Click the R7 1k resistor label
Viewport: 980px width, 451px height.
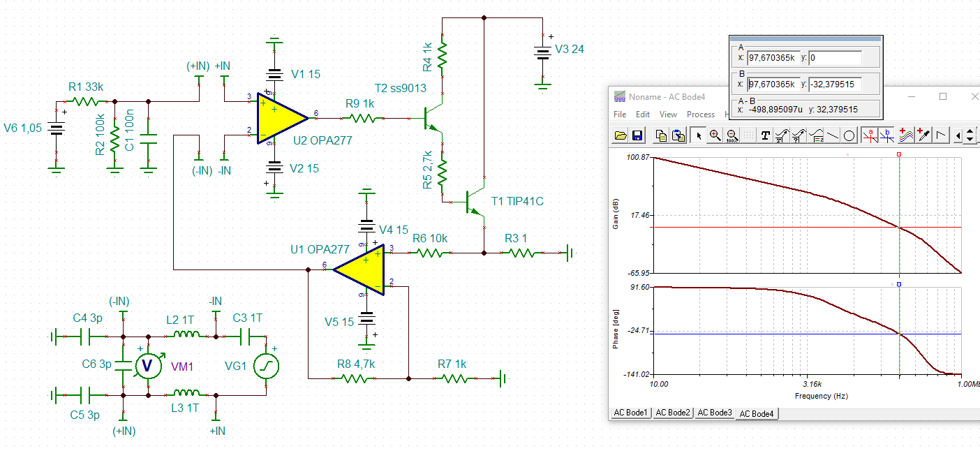452,364
